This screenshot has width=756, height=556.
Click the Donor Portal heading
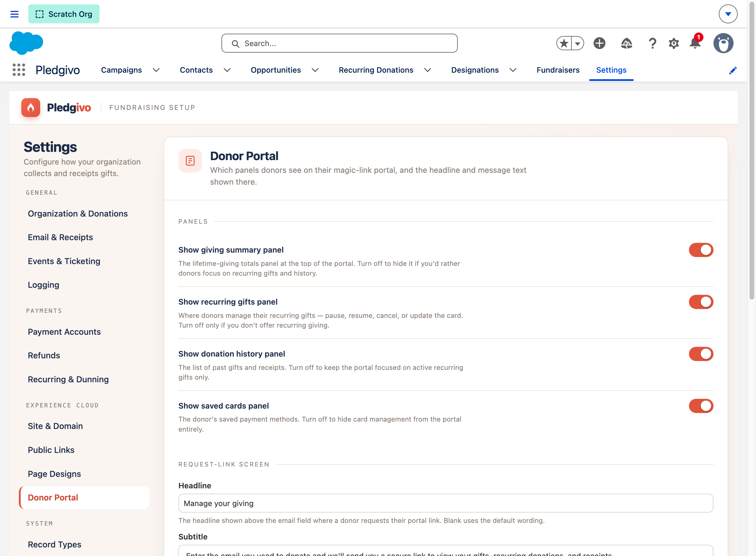(244, 156)
